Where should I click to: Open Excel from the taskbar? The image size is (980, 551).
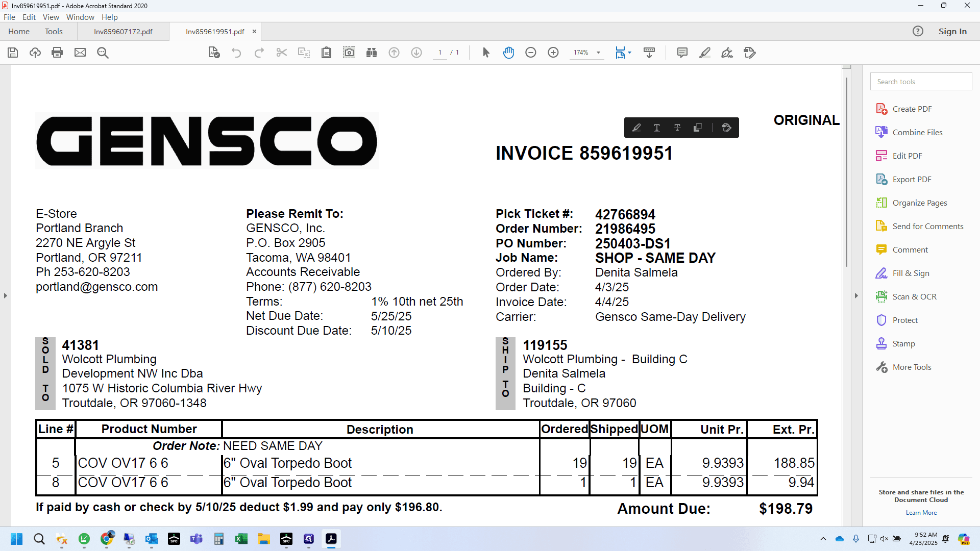tap(241, 539)
